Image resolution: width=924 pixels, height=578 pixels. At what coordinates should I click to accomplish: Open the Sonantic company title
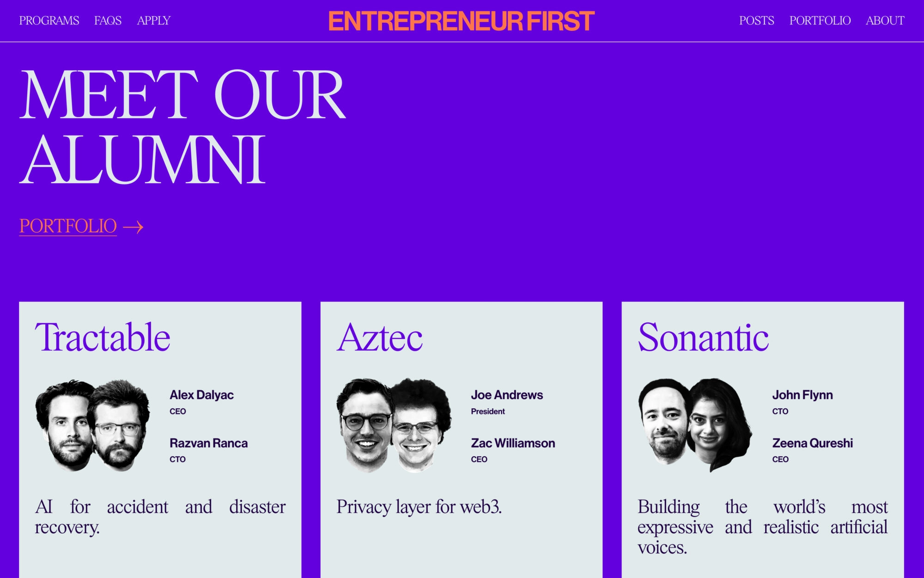tap(703, 338)
